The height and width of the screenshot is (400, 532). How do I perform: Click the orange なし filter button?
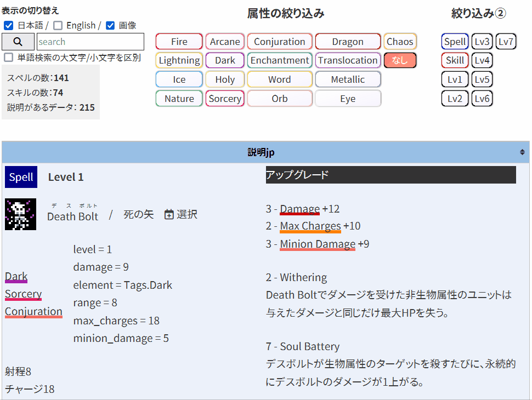(x=400, y=60)
